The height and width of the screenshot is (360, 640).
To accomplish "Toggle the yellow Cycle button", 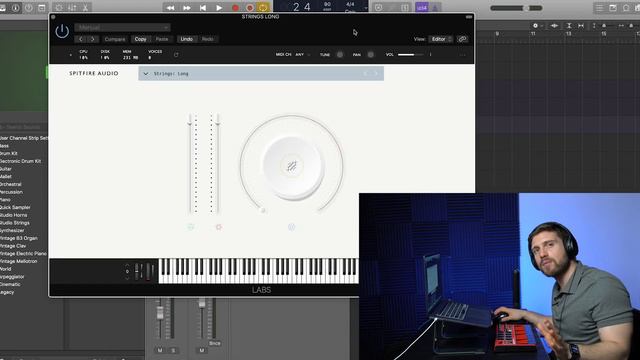I will (x=263, y=7).
